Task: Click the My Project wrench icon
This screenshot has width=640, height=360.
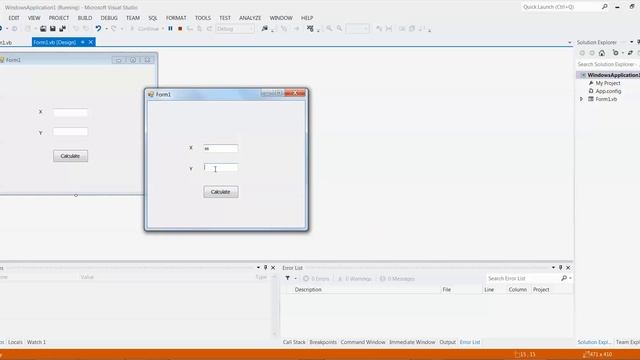Action: point(591,83)
